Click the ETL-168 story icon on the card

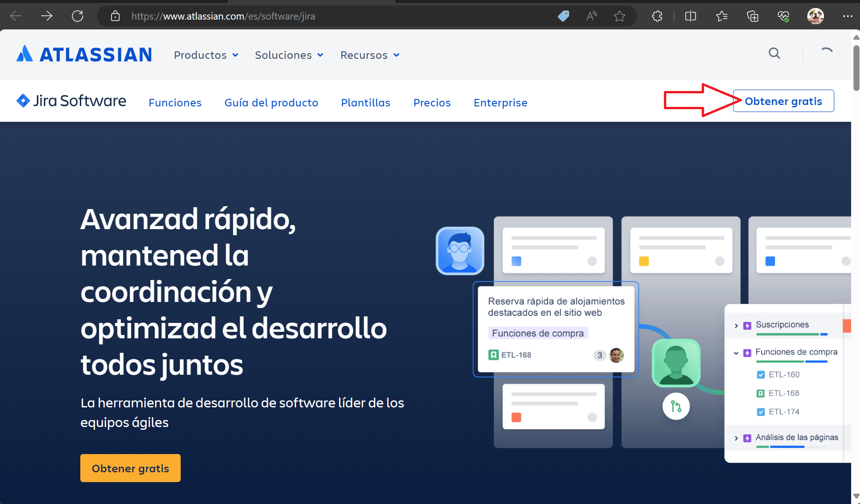point(493,355)
